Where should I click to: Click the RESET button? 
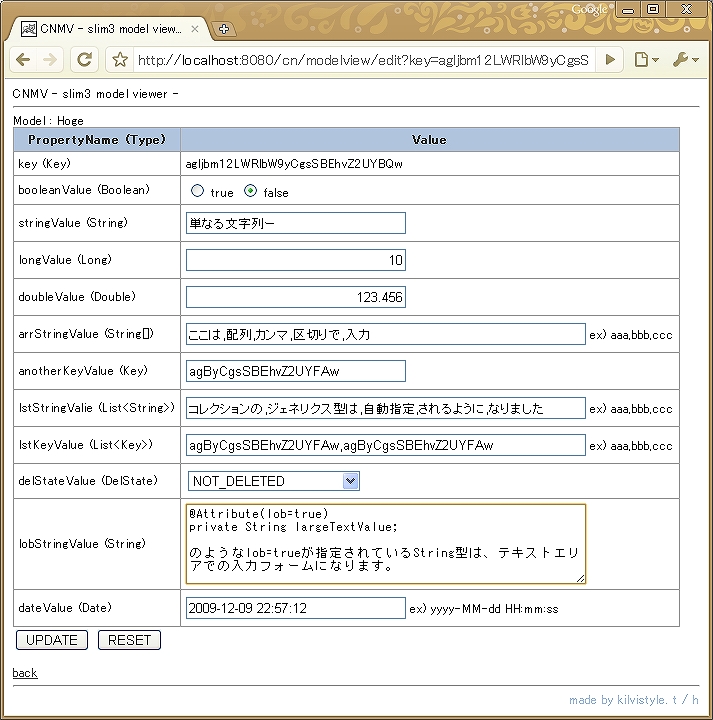(129, 640)
